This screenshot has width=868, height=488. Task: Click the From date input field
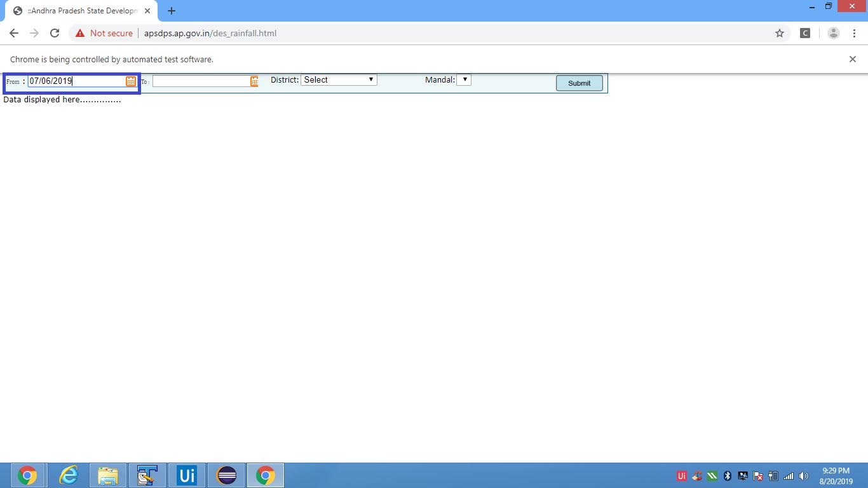[x=76, y=81]
